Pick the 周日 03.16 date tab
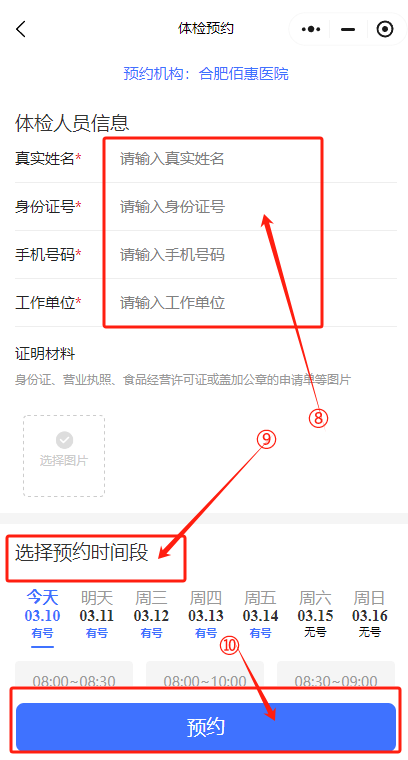 370,614
